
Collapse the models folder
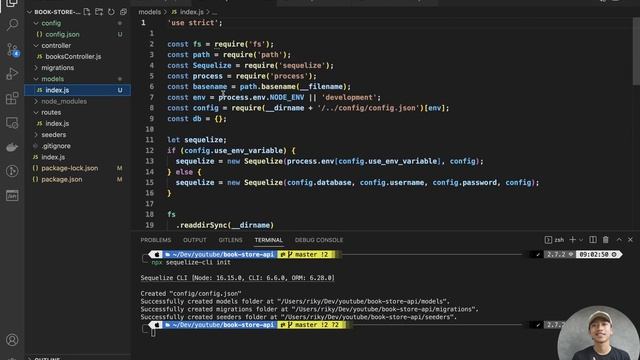coord(78,79)
